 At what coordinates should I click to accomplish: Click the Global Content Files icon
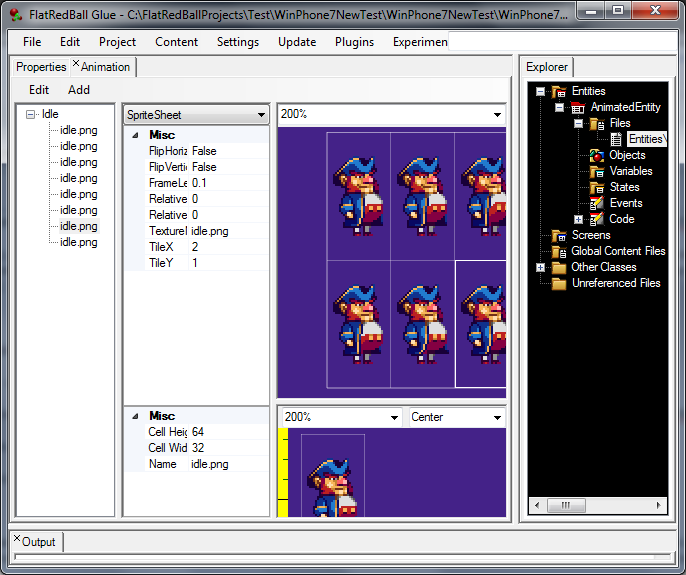pos(559,252)
